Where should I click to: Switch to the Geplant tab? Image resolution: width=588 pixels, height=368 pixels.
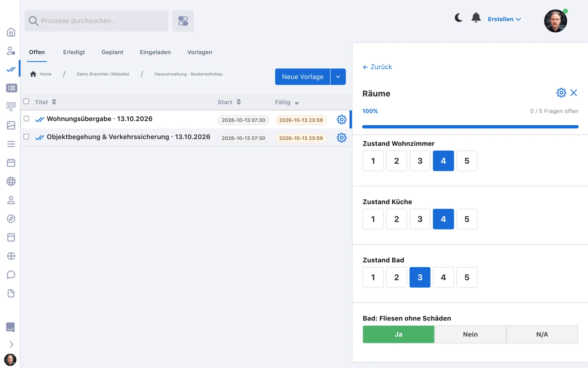(x=112, y=52)
